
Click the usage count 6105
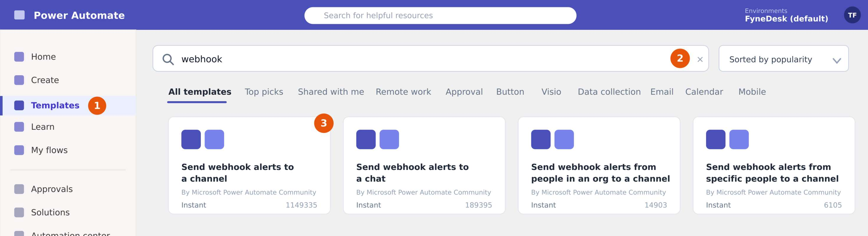(833, 205)
